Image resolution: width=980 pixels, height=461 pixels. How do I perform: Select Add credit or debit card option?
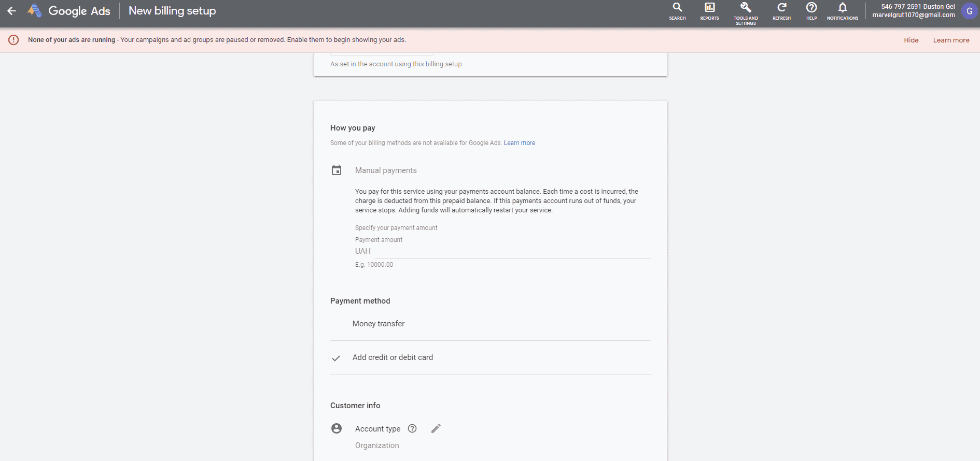[x=491, y=357]
